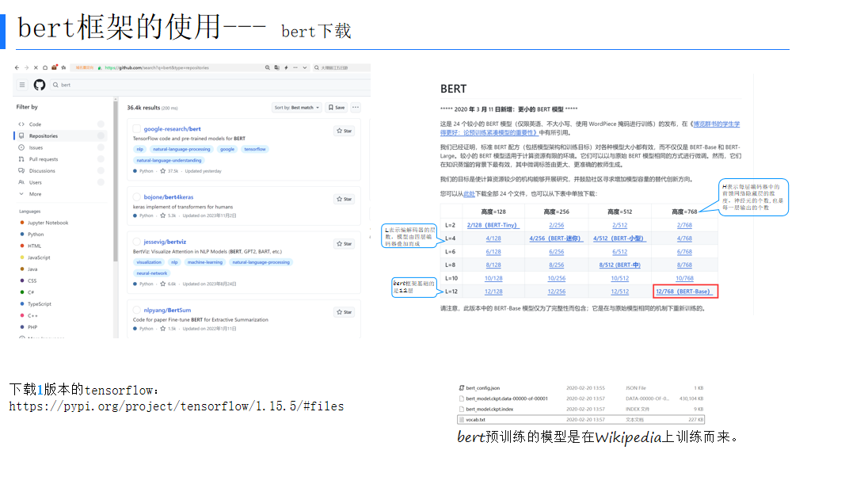
Task: Star the jessevig/bertviz repository
Action: (x=345, y=244)
